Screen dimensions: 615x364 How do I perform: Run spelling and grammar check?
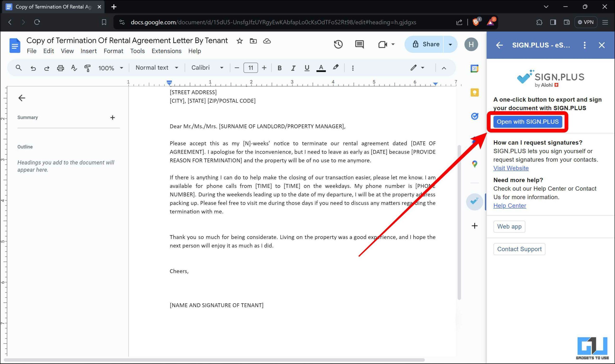pyautogui.click(x=74, y=68)
